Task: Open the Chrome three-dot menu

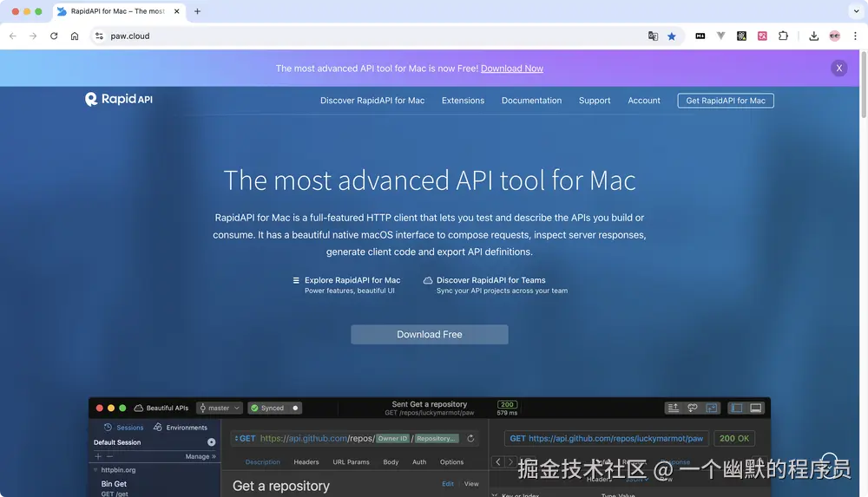Action: pos(855,36)
